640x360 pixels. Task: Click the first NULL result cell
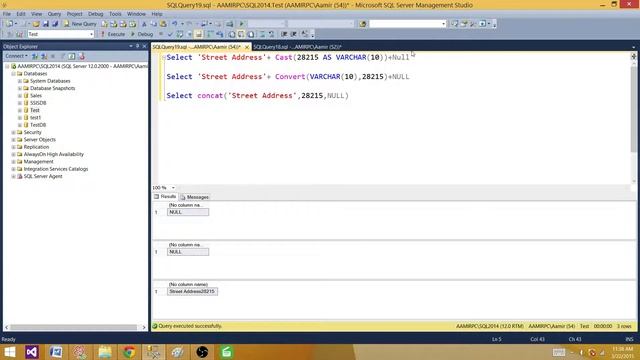coord(188,212)
